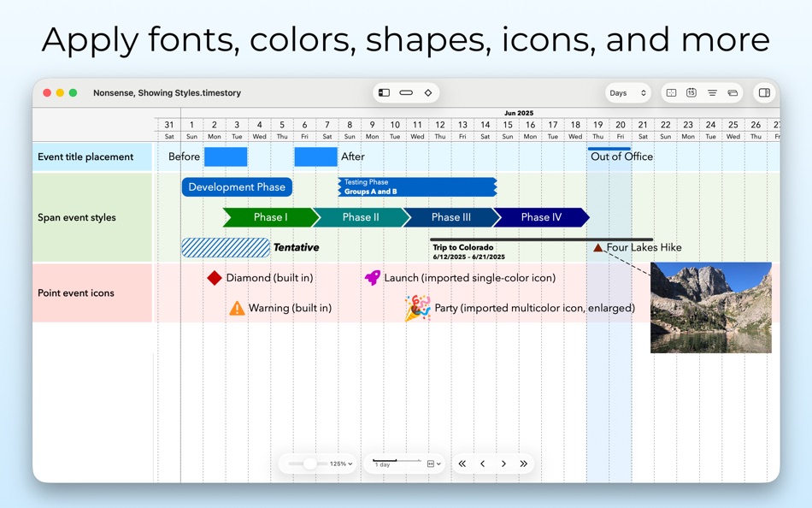Select the Span event styles section

point(92,217)
